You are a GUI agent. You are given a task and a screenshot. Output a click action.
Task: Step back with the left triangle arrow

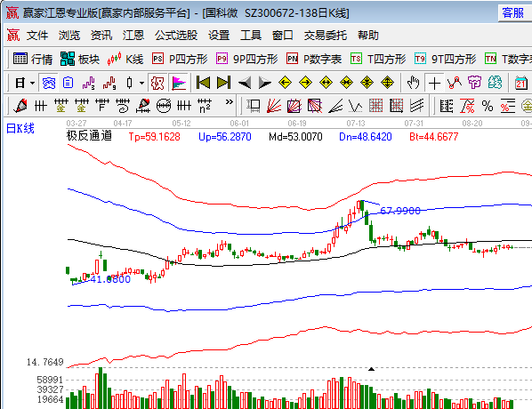(x=245, y=83)
